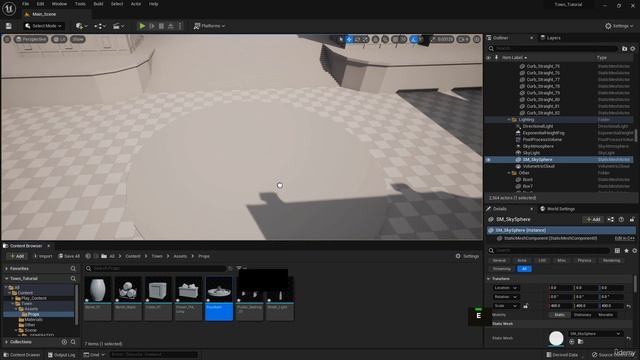Image resolution: width=640 pixels, height=360 pixels.
Task: Open the SM_SkySphere static mesh dropdown
Action: click(x=596, y=334)
